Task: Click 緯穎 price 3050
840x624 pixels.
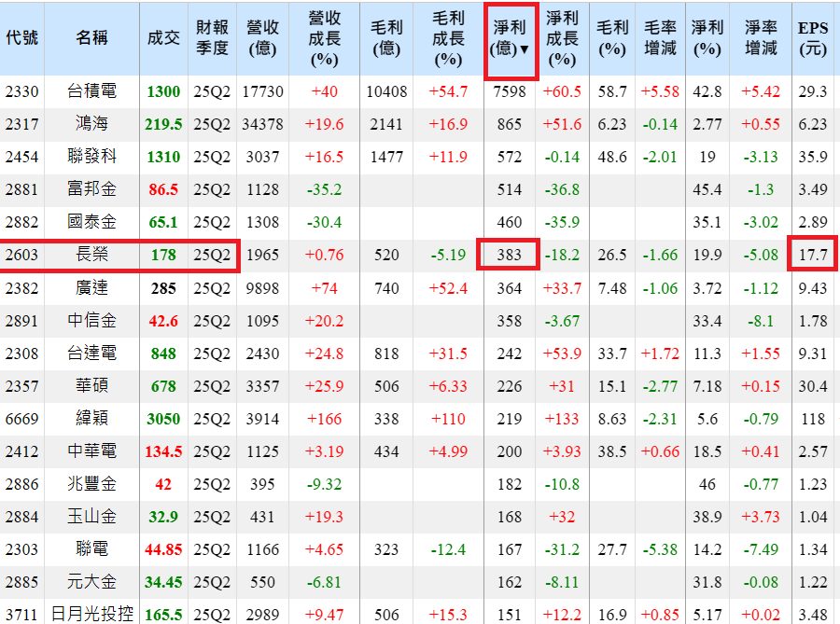Action: (x=163, y=419)
